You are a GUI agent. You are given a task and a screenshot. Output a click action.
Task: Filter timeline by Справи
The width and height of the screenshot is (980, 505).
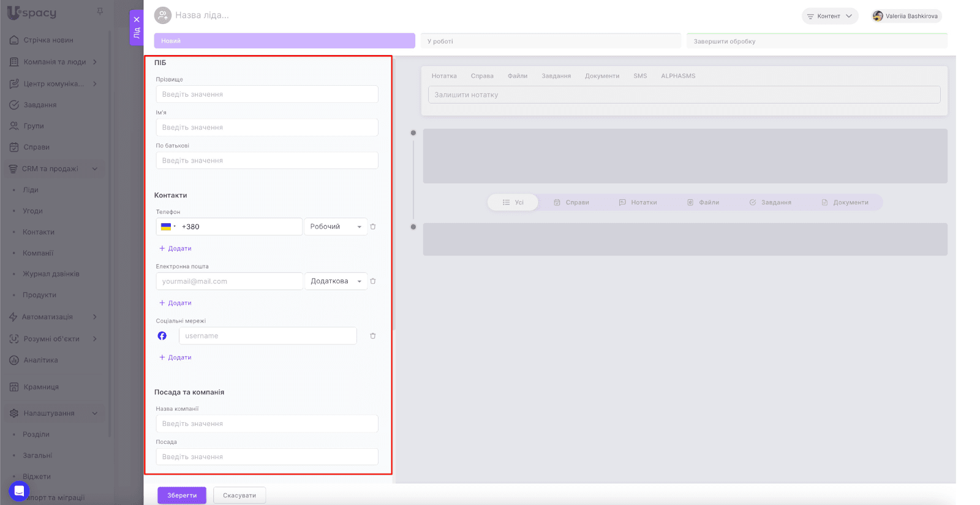(571, 202)
